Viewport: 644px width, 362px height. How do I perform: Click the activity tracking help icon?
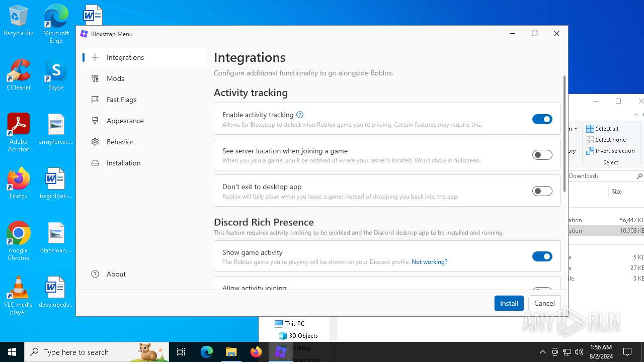pos(300,115)
